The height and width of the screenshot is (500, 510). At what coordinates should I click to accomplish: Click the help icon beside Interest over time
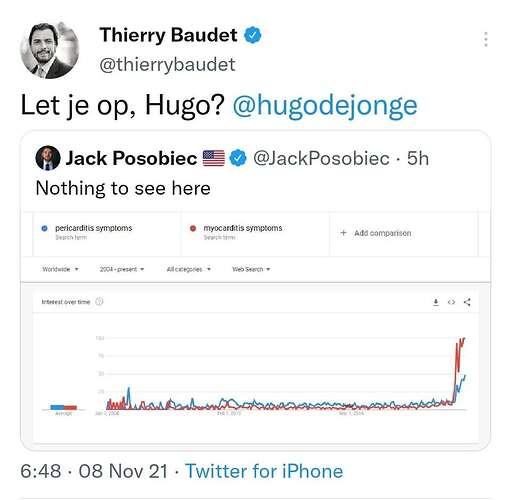99,302
